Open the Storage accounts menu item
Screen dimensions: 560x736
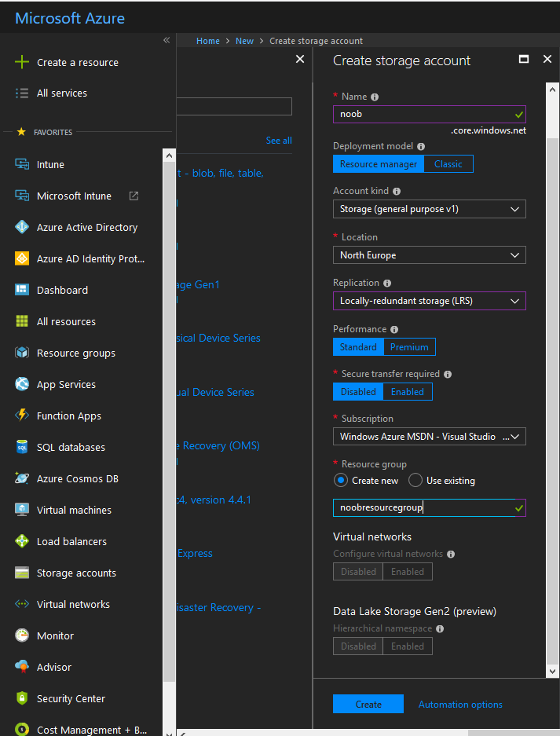click(x=76, y=573)
